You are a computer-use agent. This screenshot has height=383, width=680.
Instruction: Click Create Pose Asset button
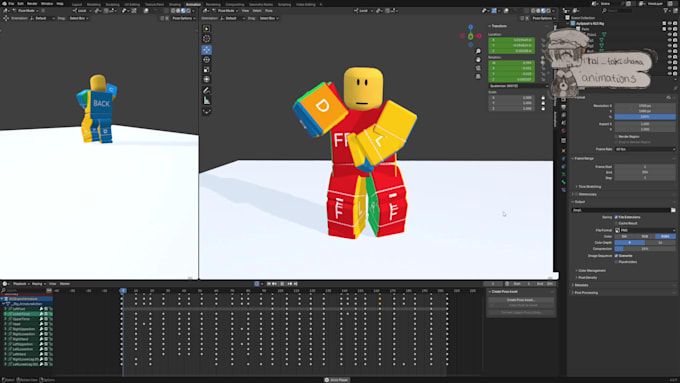click(521, 300)
